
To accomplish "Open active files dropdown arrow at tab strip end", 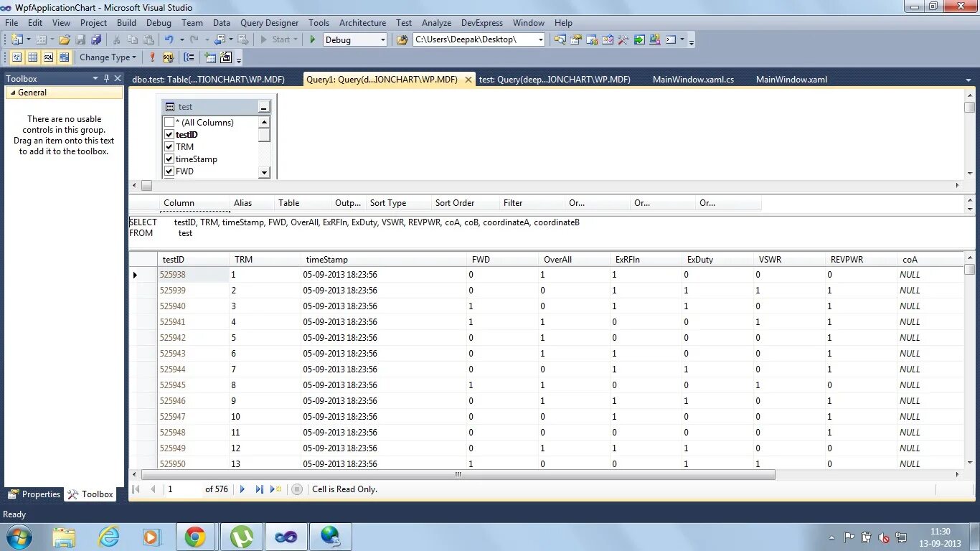I will tap(969, 80).
